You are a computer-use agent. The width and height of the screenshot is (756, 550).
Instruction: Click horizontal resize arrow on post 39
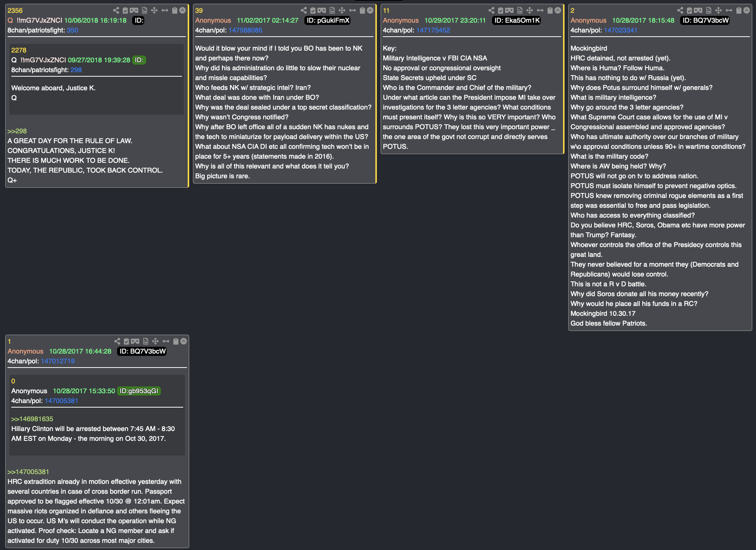point(352,10)
